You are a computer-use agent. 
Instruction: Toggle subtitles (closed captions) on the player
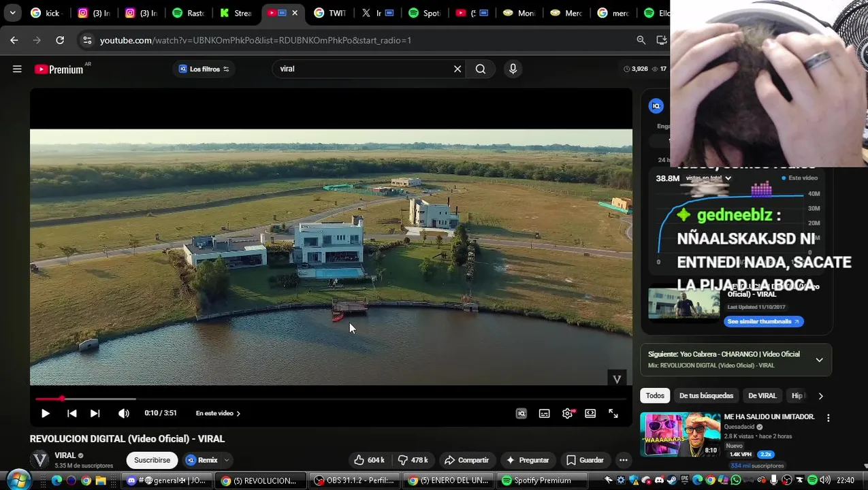pyautogui.click(x=545, y=413)
